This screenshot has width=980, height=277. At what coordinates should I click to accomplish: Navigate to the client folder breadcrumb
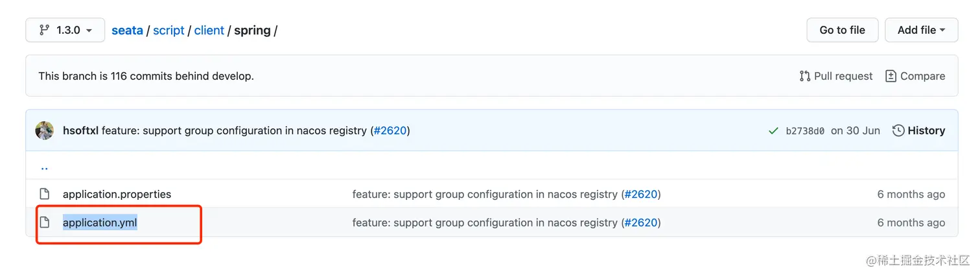[x=209, y=30]
